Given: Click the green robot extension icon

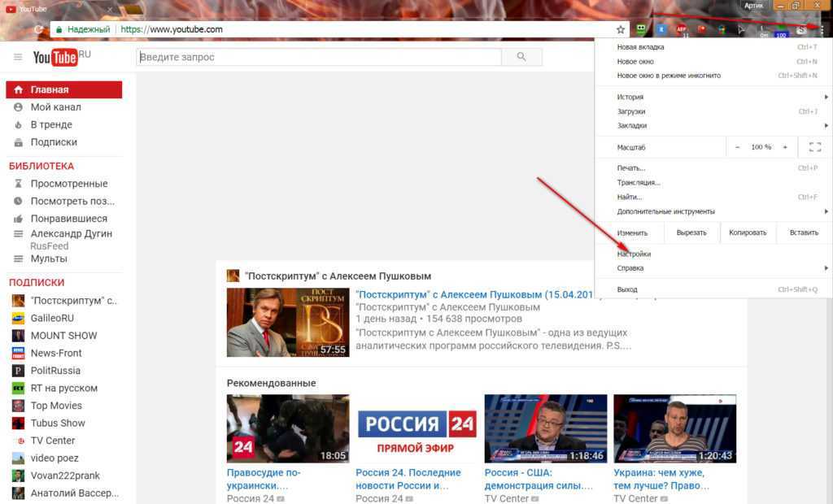Looking at the screenshot, I should tap(642, 29).
